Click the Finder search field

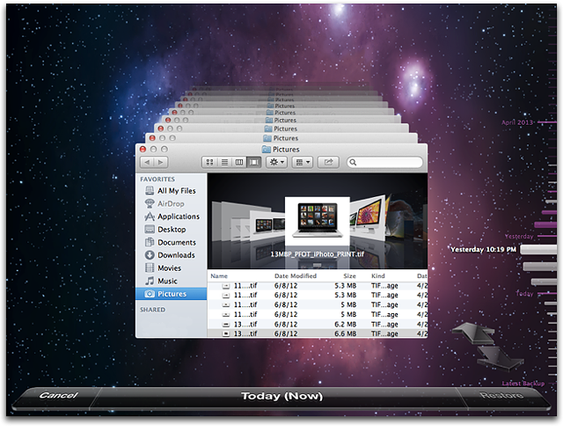click(x=385, y=162)
